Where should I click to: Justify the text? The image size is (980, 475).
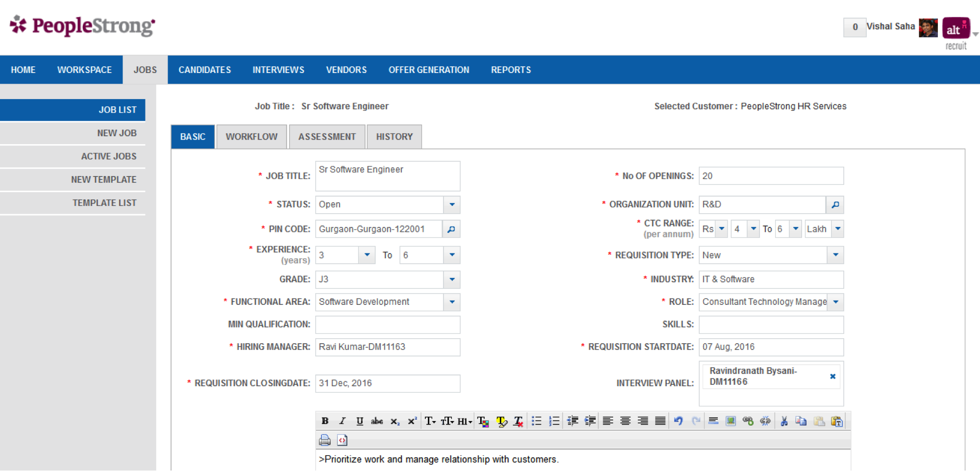[661, 421]
